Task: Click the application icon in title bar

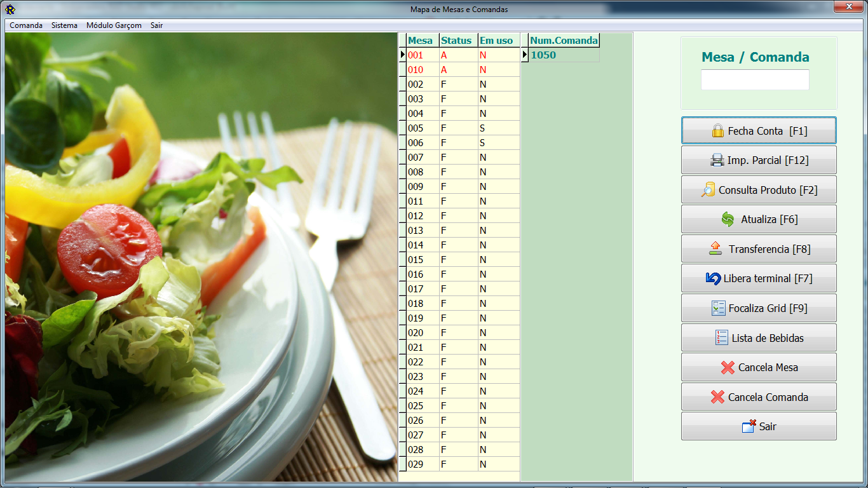Action: (10, 10)
